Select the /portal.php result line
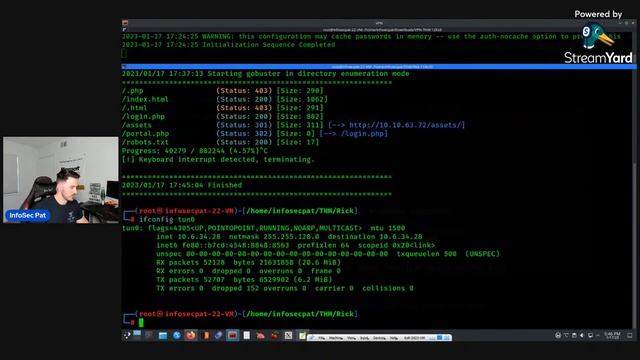Image resolution: width=640 pixels, height=360 pixels. pos(255,133)
